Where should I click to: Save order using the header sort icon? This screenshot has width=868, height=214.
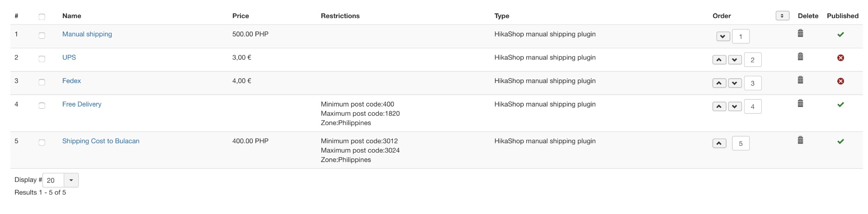[782, 16]
